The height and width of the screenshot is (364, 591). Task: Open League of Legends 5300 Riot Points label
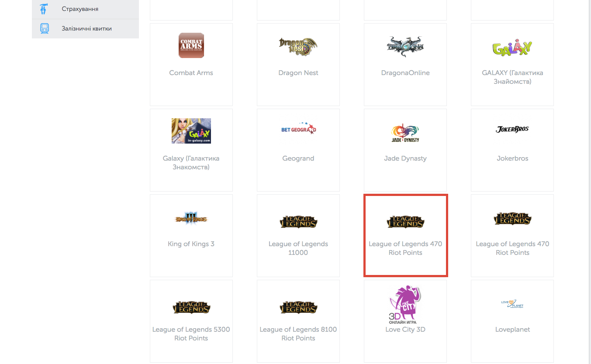[x=191, y=334]
